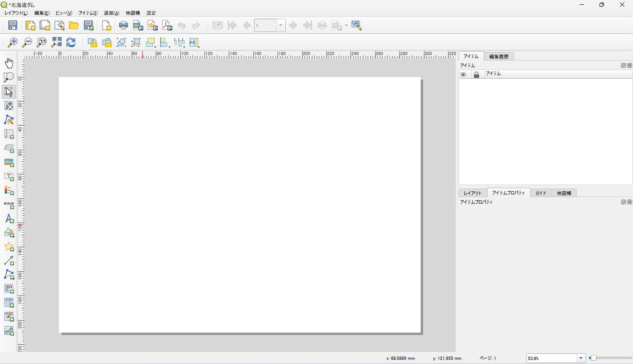This screenshot has width=633, height=364.
Task: Add a 3D map item
Action: tap(9, 148)
